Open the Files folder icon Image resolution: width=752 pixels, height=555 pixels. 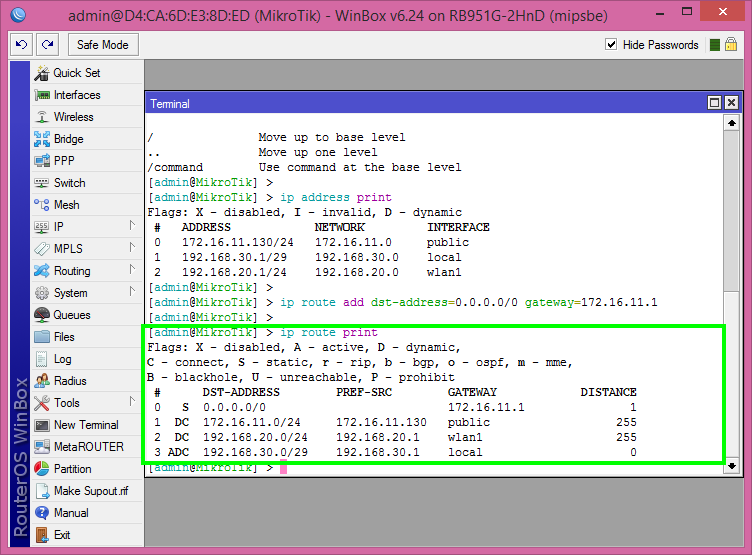(x=42, y=337)
